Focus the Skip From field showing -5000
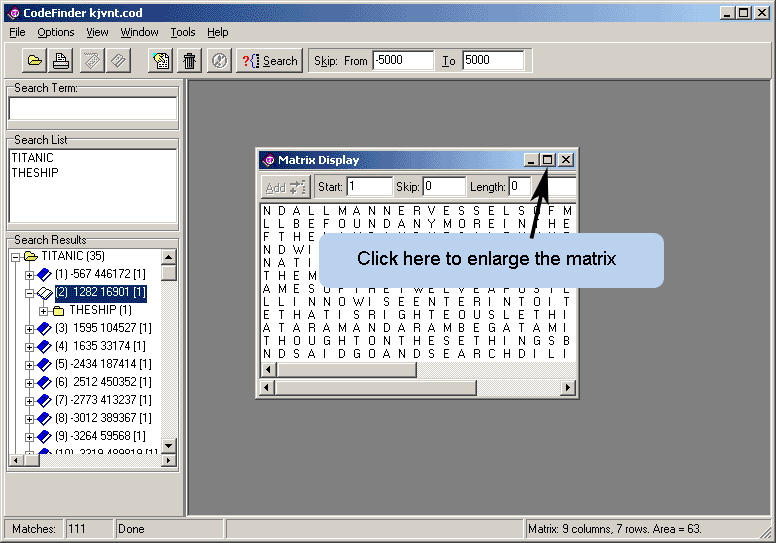The height and width of the screenshot is (543, 776). pyautogui.click(x=403, y=60)
